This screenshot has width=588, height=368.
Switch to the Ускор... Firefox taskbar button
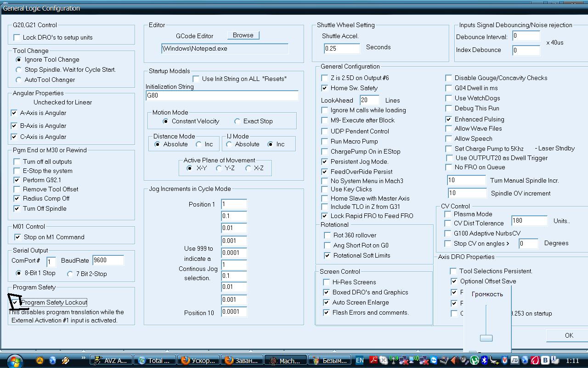(198, 360)
